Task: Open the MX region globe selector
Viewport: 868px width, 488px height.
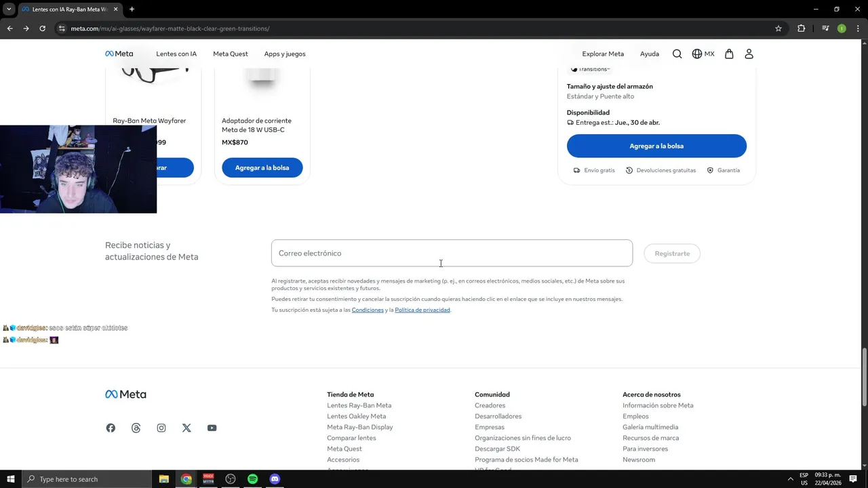Action: pos(703,54)
